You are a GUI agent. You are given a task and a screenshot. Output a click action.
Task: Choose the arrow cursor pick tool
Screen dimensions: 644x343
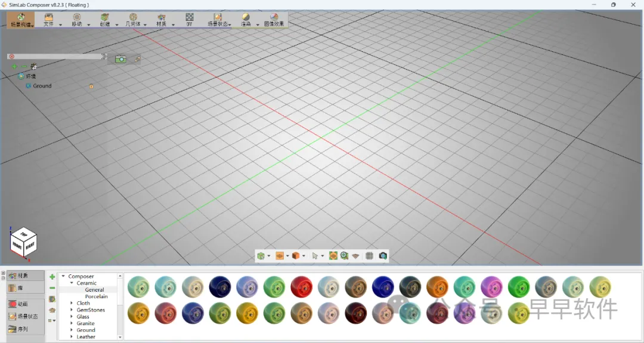[315, 256]
